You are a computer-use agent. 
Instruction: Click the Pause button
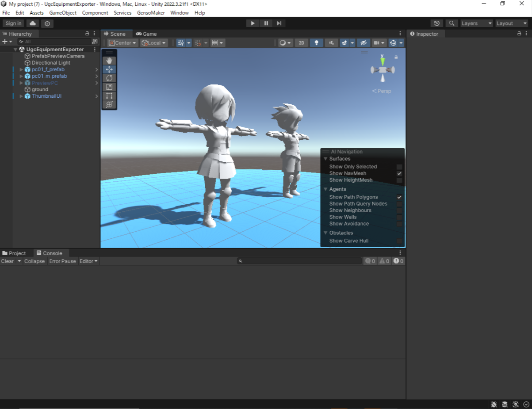[x=266, y=23]
